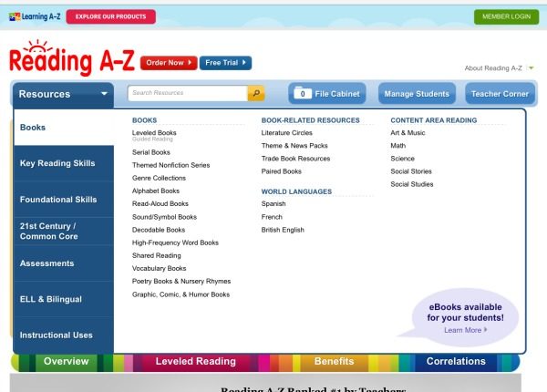The image size is (547, 392).
Task: Choose French under World Languages
Action: [272, 217]
